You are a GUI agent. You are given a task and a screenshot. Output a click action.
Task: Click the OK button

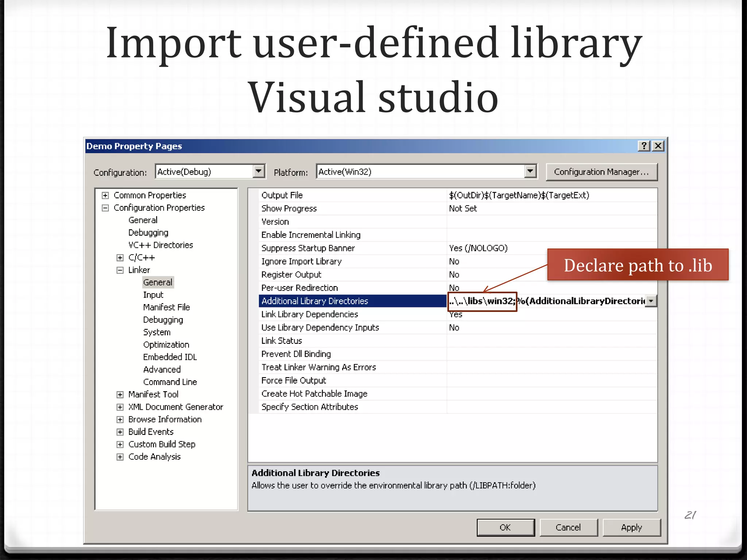[x=506, y=528]
